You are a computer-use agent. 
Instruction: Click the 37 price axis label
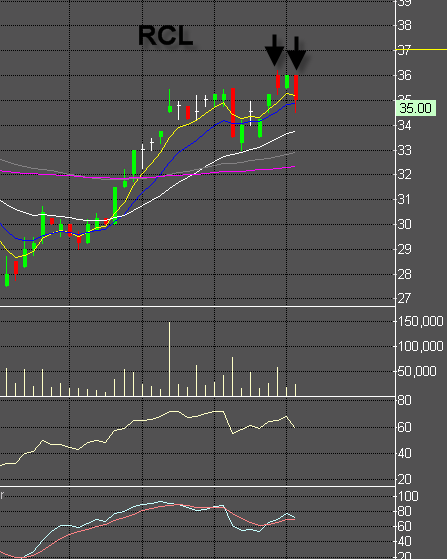click(404, 50)
